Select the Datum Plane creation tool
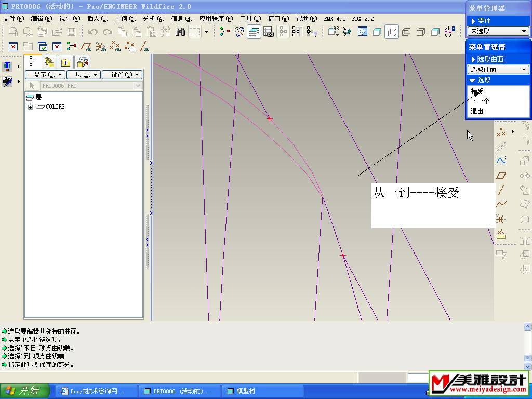The width and height of the screenshot is (532, 399). click(x=501, y=175)
